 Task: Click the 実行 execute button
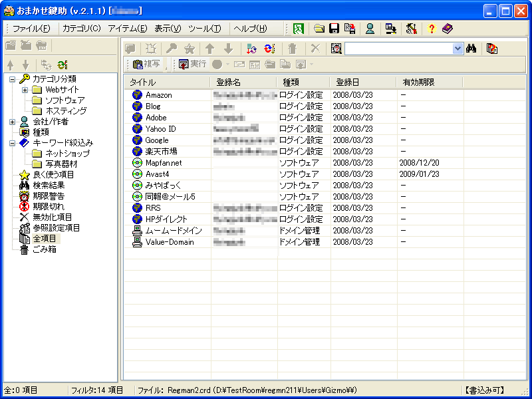[x=192, y=64]
